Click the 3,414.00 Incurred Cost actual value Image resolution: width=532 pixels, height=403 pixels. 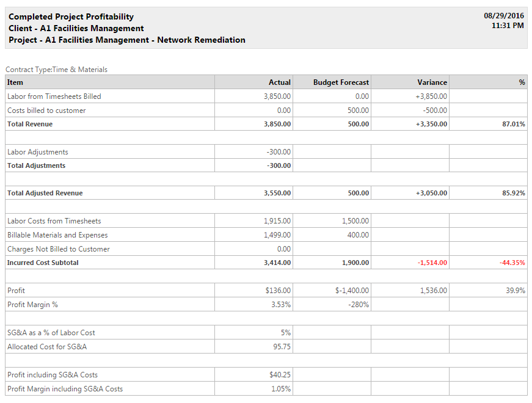click(277, 263)
